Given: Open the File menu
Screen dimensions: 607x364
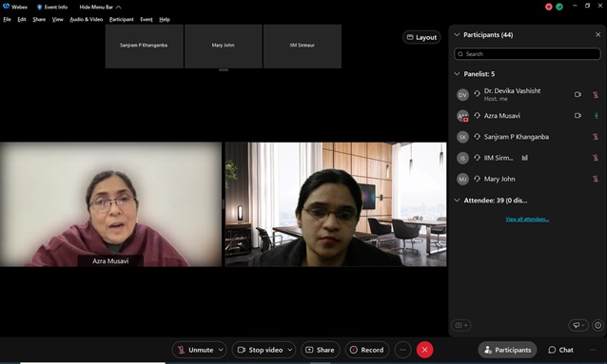Looking at the screenshot, I should [x=7, y=19].
